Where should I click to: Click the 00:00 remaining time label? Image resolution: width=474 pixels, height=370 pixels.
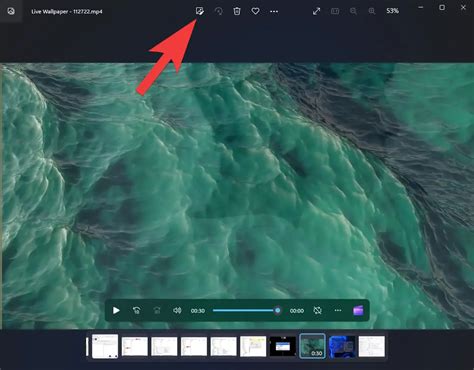pyautogui.click(x=297, y=311)
